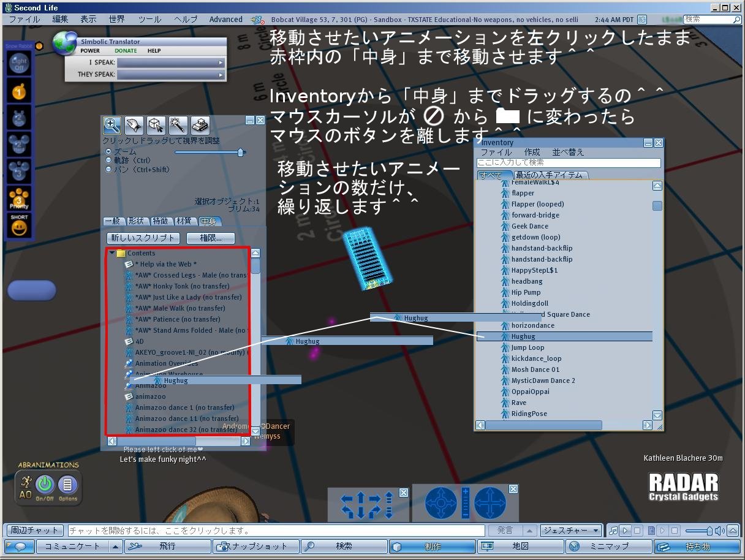The height and width of the screenshot is (560, 745).
Task: Click the Inventory scroll down arrow
Action: pos(657,415)
